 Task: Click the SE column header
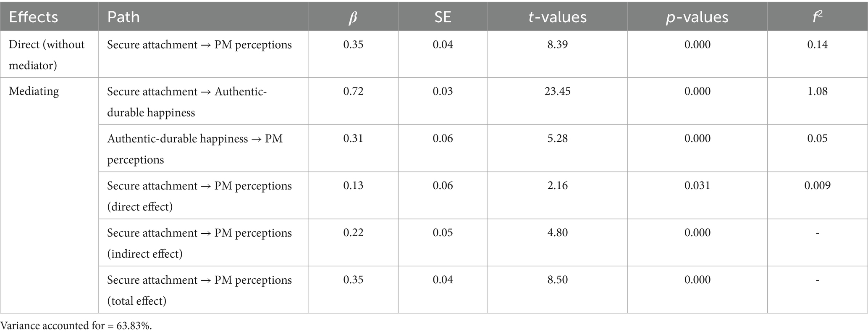click(x=443, y=17)
